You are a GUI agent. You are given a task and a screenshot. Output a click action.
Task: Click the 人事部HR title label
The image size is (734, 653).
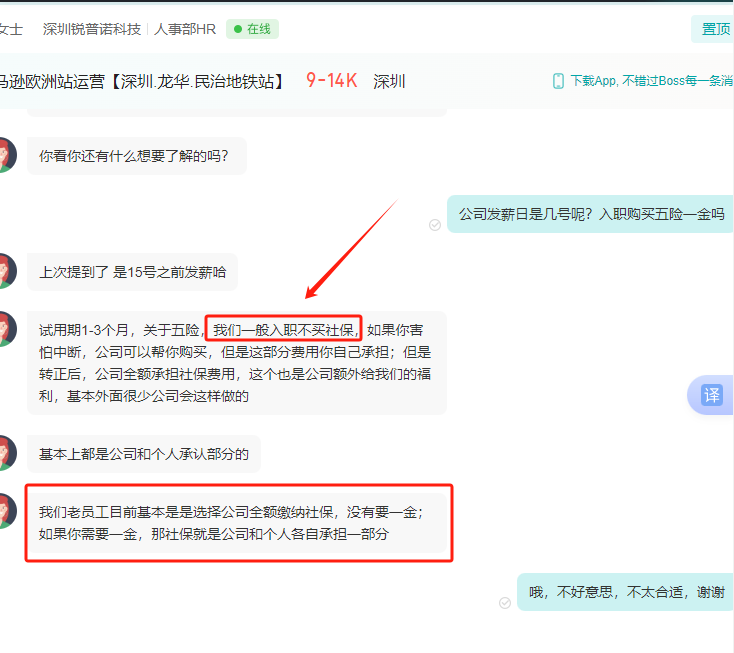tap(185, 29)
